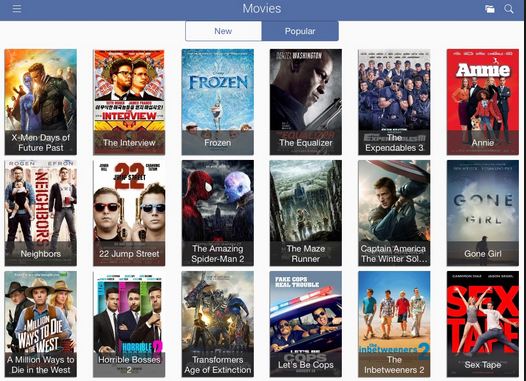Image resolution: width=526 pixels, height=381 pixels.
Task: Switch to the New tab
Action: pos(223,31)
